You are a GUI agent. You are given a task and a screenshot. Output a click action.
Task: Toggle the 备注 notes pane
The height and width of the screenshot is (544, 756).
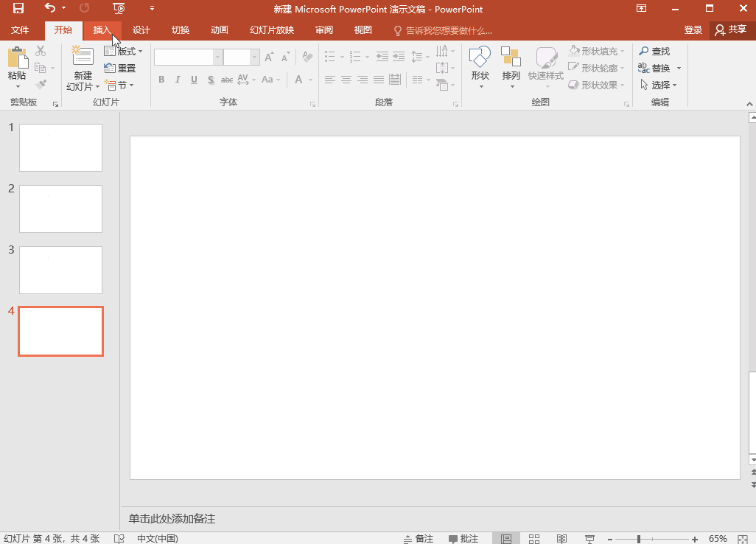[x=419, y=539]
